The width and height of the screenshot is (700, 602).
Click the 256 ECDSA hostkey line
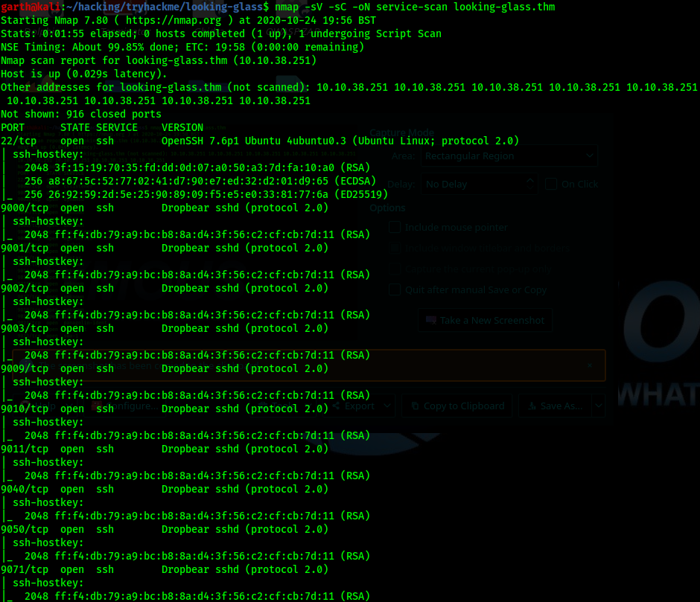[x=200, y=181]
